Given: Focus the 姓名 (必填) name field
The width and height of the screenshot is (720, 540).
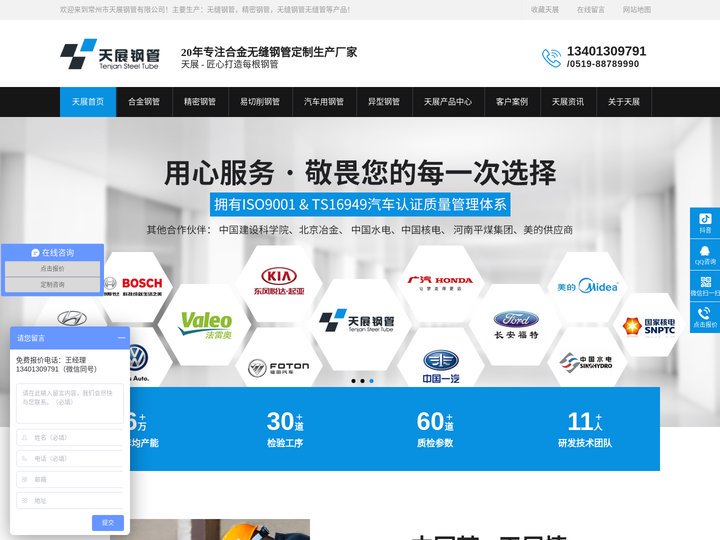Looking at the screenshot, I should pos(70,438).
